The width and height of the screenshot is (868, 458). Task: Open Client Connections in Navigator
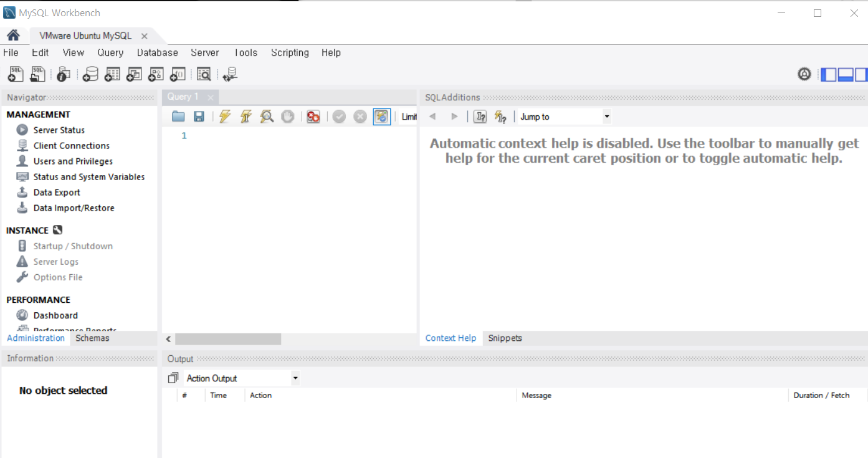tap(72, 145)
